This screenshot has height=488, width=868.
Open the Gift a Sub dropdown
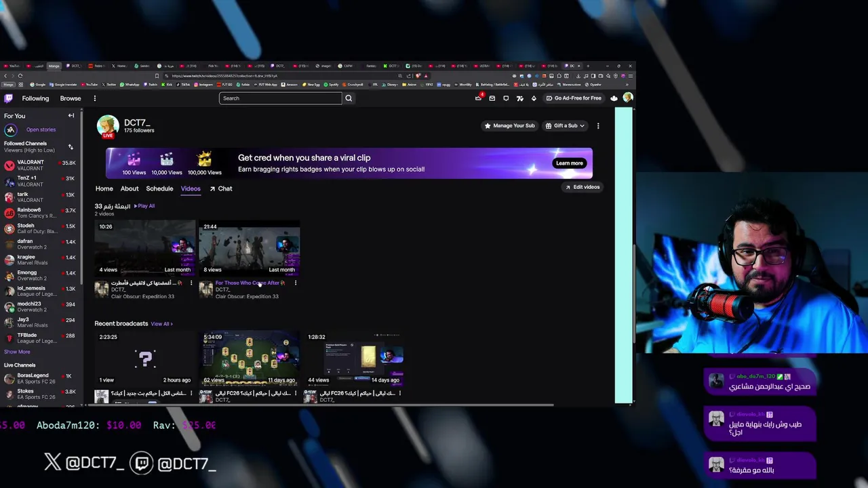[566, 125]
